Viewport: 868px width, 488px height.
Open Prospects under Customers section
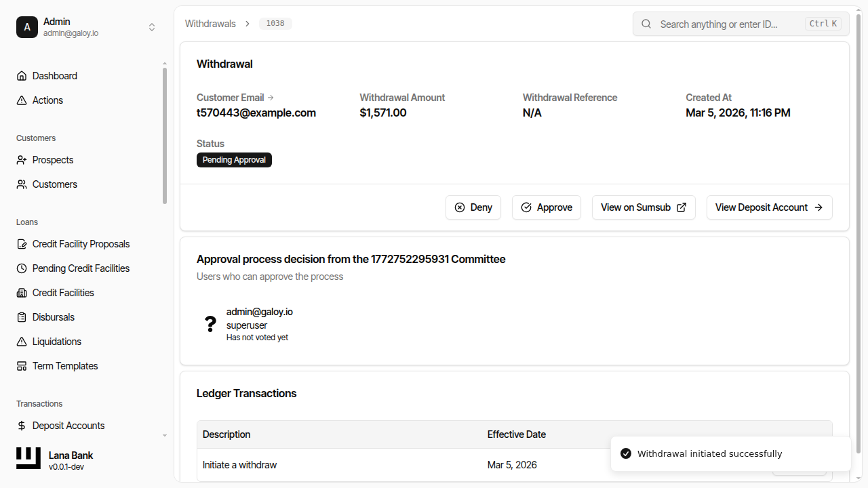click(52, 159)
